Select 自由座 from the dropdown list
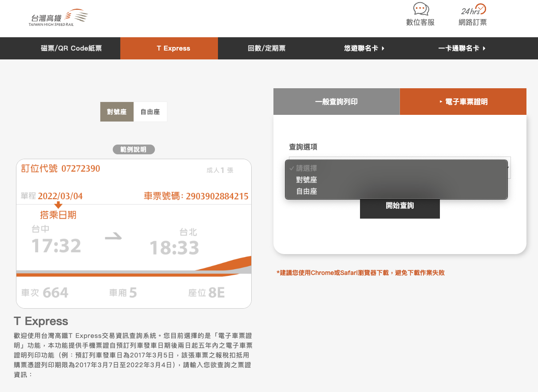 (x=306, y=191)
